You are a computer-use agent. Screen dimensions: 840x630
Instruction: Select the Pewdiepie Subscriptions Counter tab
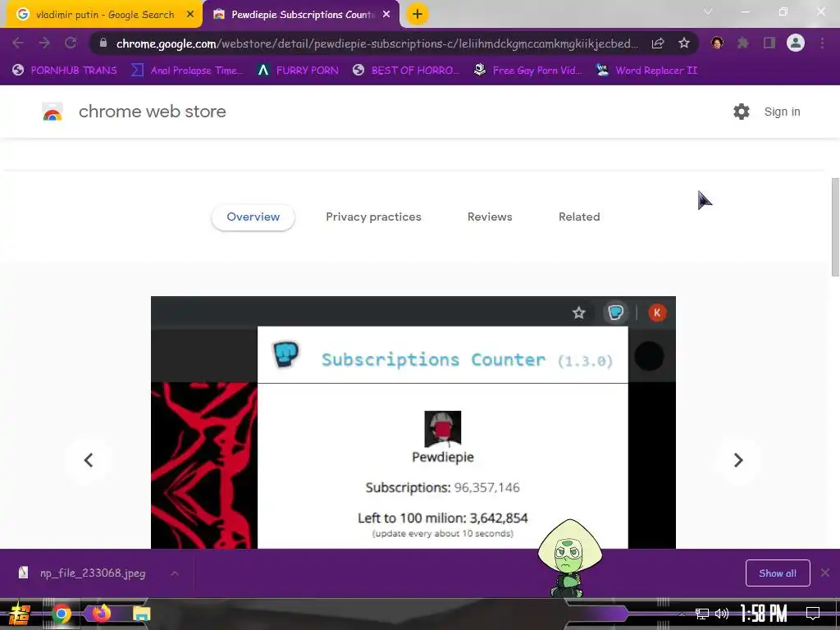click(301, 15)
